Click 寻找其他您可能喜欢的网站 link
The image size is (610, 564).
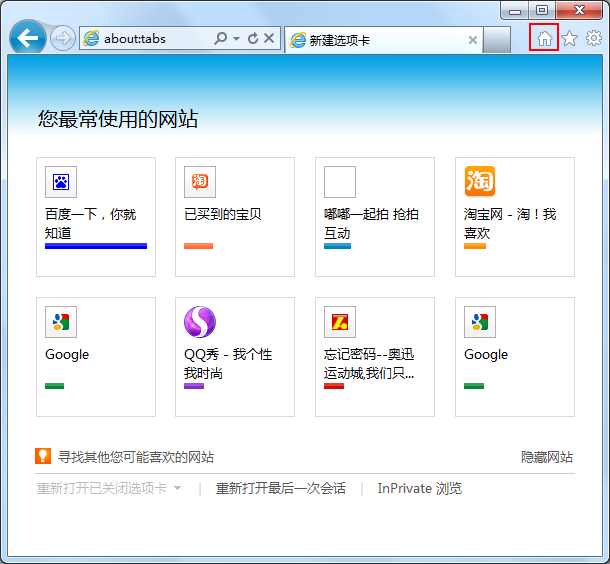pos(136,457)
